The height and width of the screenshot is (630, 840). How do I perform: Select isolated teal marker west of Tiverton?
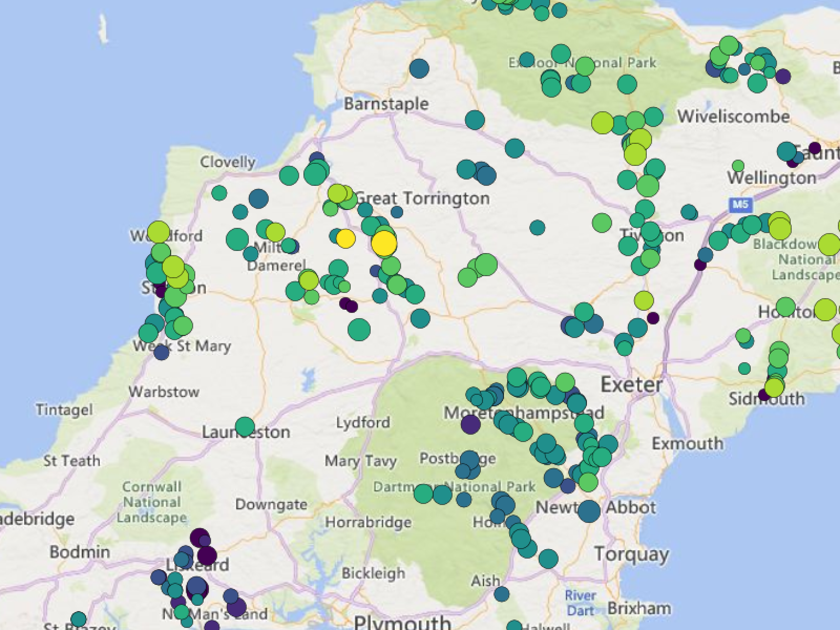[537, 228]
